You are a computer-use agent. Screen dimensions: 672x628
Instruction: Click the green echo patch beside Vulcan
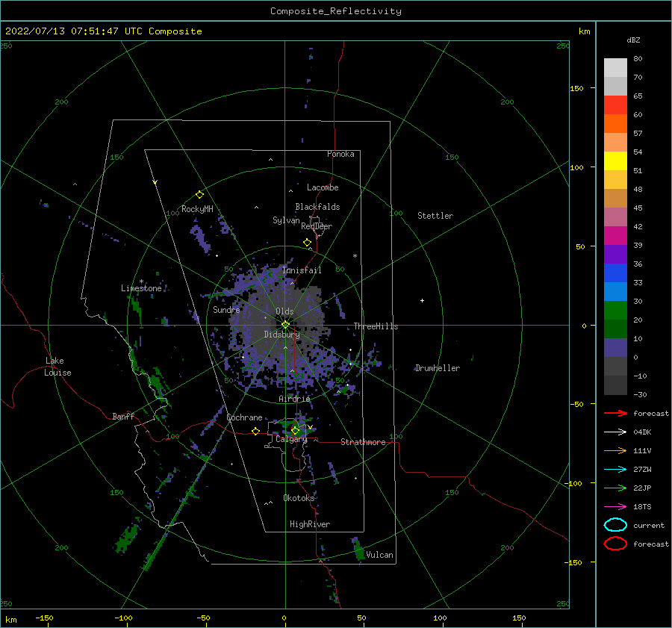[x=358, y=550]
